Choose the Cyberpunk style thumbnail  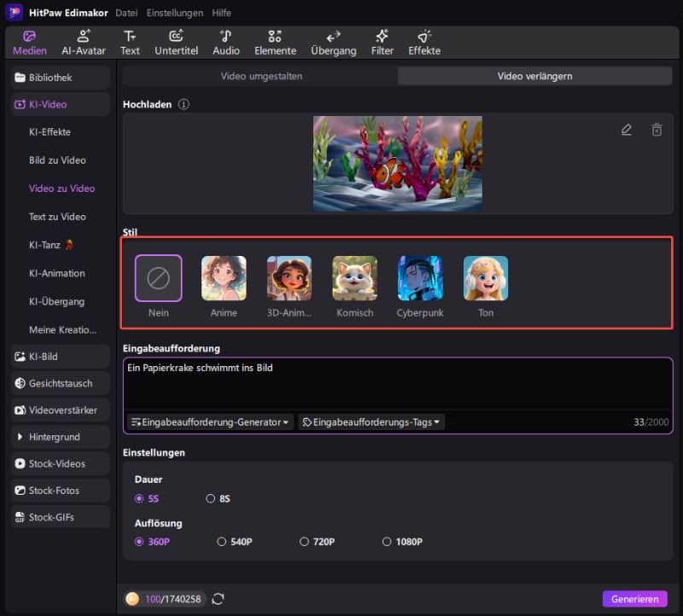click(420, 279)
